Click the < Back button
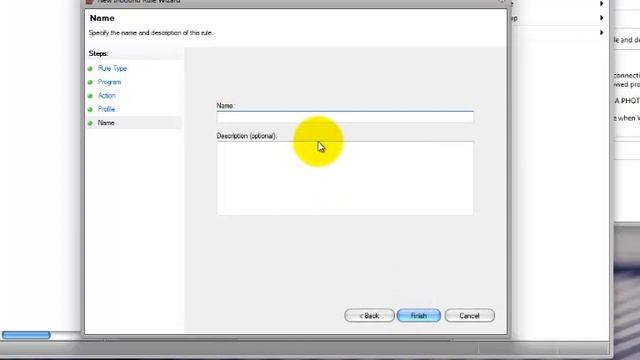The image size is (640, 360). 369,316
